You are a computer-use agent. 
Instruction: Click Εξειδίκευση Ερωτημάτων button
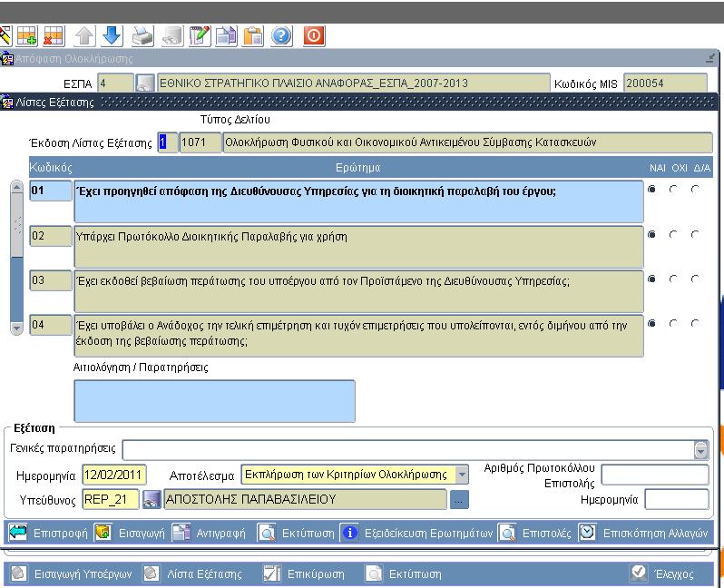coord(417,533)
